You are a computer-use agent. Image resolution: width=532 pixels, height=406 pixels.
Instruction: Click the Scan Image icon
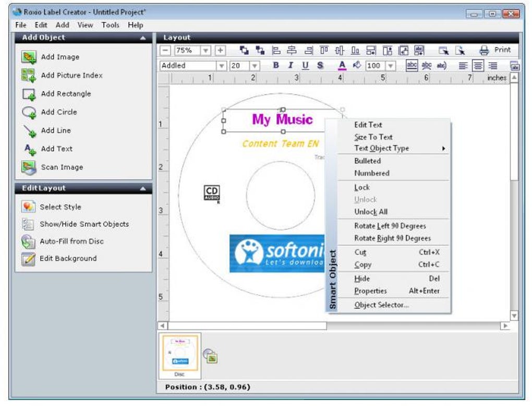[29, 167]
